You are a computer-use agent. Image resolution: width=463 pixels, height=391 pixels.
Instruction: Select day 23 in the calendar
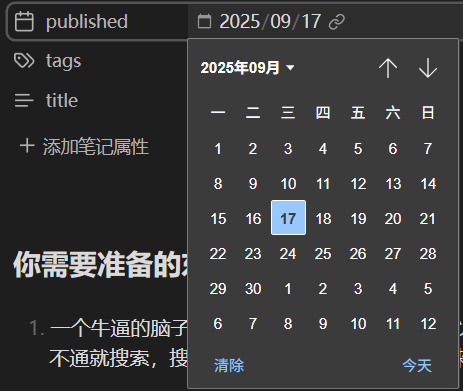(253, 254)
